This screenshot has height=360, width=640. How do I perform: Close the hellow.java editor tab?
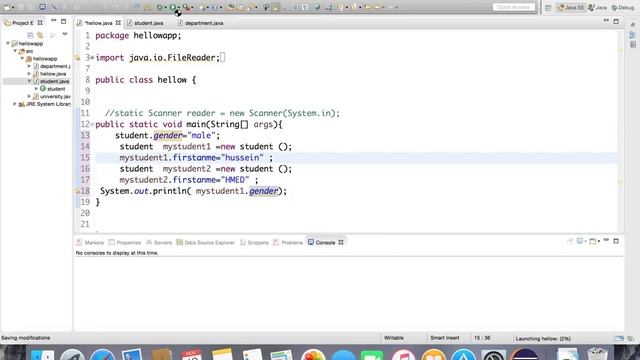[118, 23]
